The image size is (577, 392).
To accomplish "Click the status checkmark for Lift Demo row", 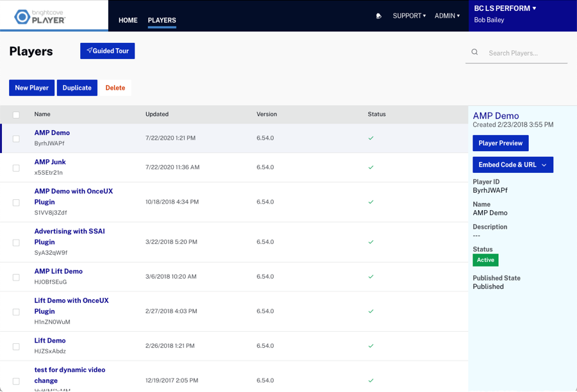I will click(371, 346).
